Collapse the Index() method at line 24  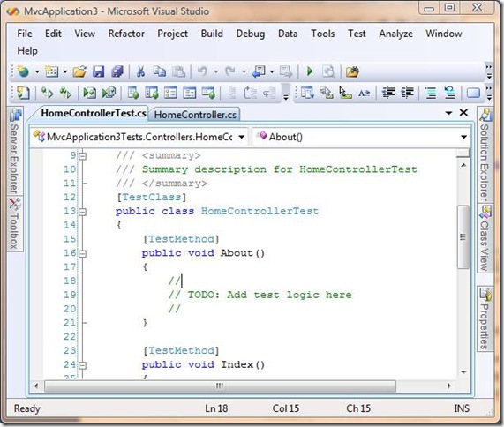coord(83,365)
